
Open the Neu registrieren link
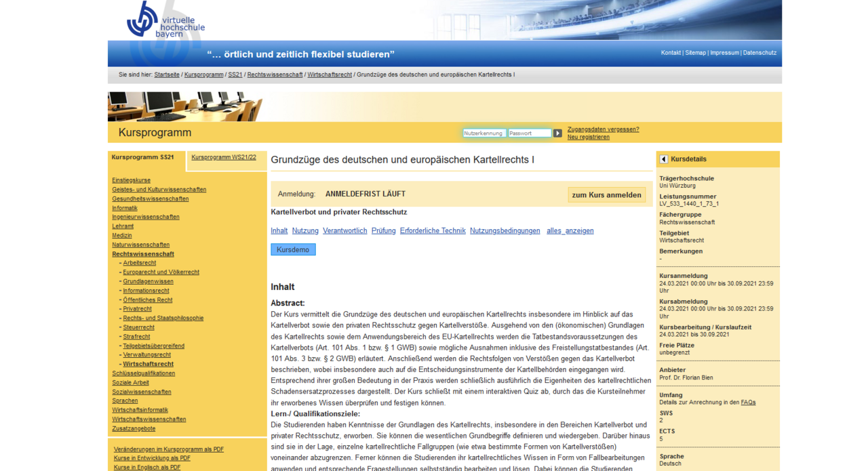(588, 138)
